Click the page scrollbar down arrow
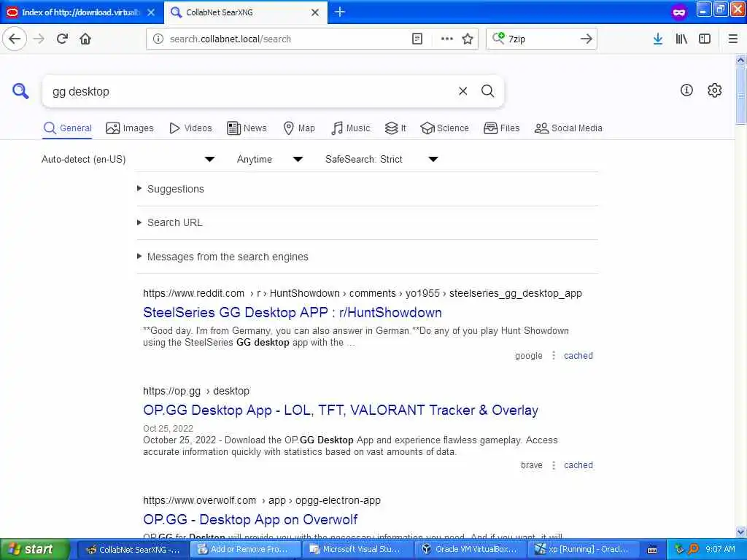Screen dimensions: 747x560 coord(741,532)
